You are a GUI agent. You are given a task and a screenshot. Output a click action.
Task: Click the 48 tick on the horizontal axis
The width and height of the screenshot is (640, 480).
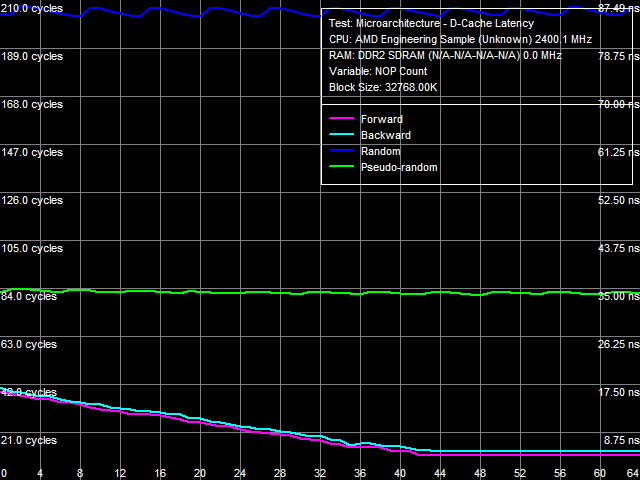point(480,473)
